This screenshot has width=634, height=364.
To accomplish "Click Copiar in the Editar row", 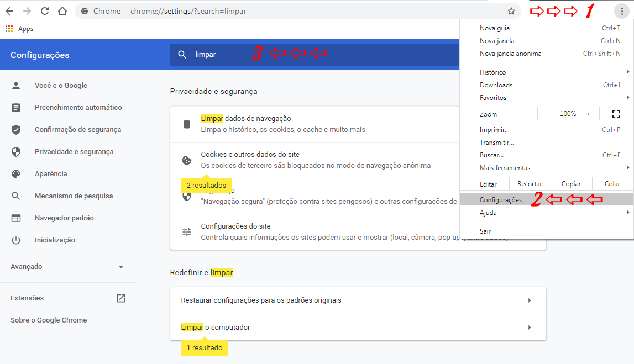I will pyautogui.click(x=571, y=184).
